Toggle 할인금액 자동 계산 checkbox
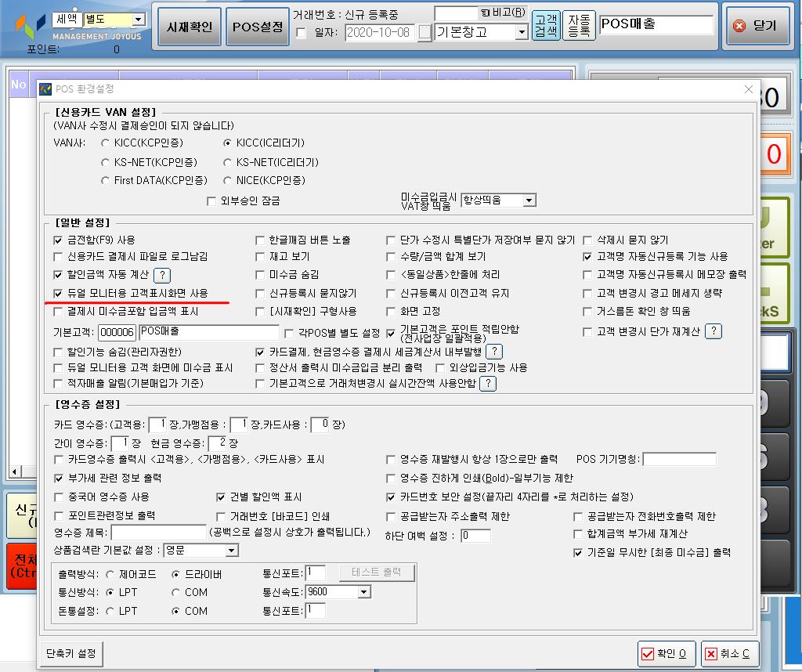 58,275
